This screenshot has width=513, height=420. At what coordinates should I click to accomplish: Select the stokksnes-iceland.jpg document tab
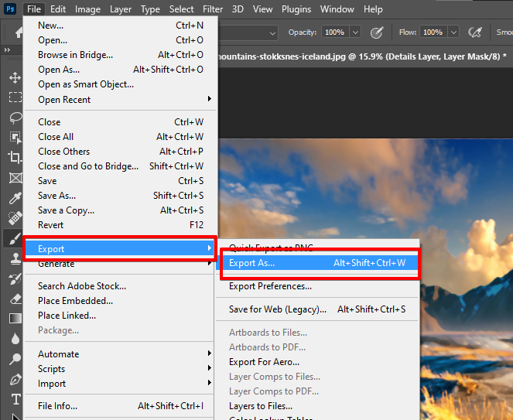point(362,56)
